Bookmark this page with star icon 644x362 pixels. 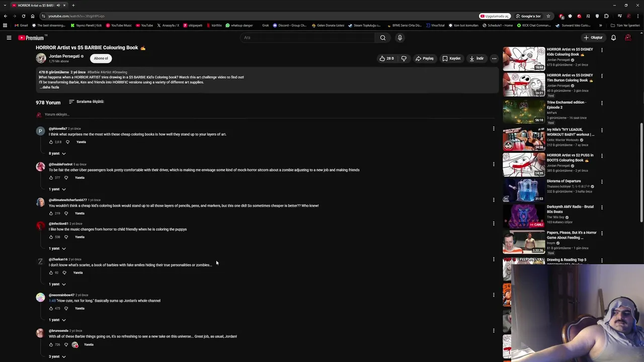[x=548, y=16]
